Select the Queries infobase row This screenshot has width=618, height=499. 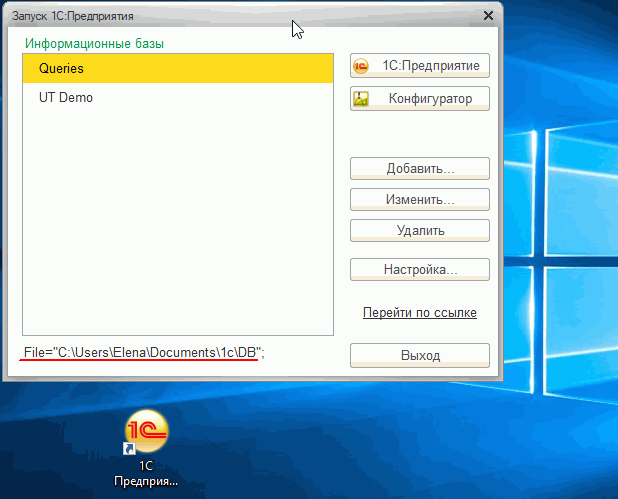pos(178,69)
